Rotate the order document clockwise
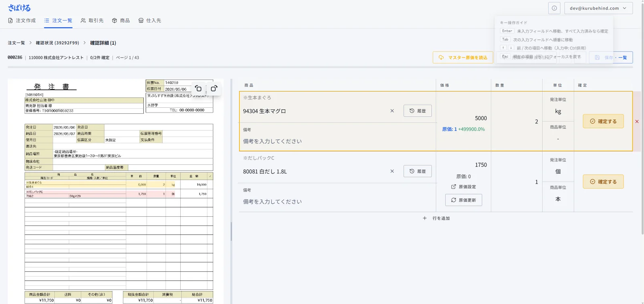This screenshot has height=304, width=644. coord(214,88)
